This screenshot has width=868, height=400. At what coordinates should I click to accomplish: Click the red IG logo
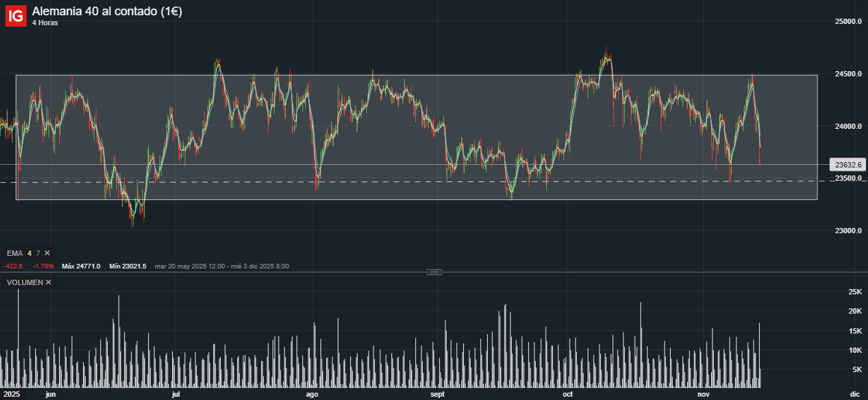point(16,15)
